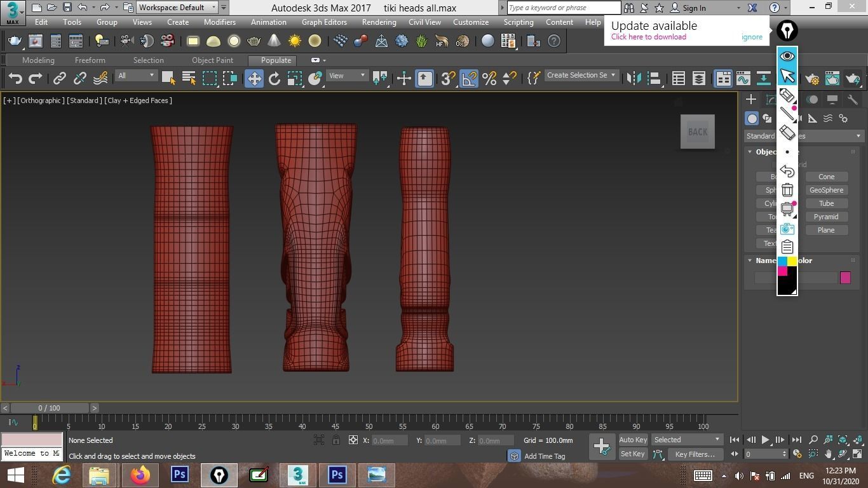The image size is (868, 488).
Task: Click the Hair and Fur HF icon
Action: tap(442, 41)
